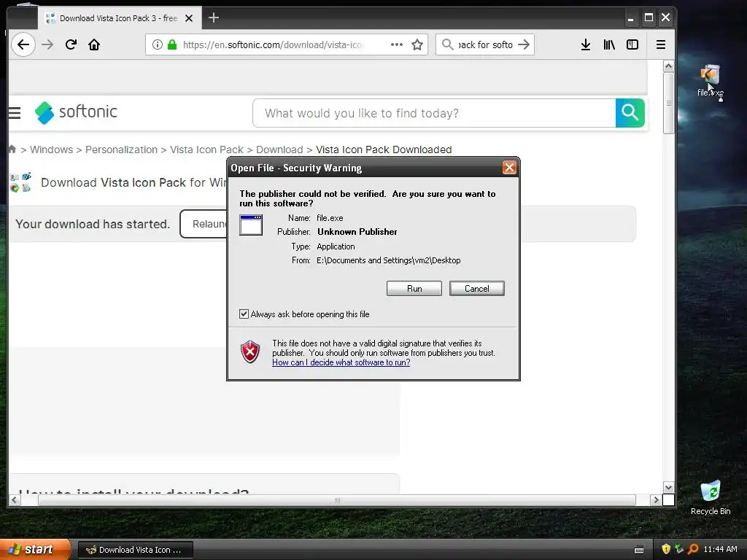
Task: Open the Firefox hamburger menu
Action: point(661,44)
